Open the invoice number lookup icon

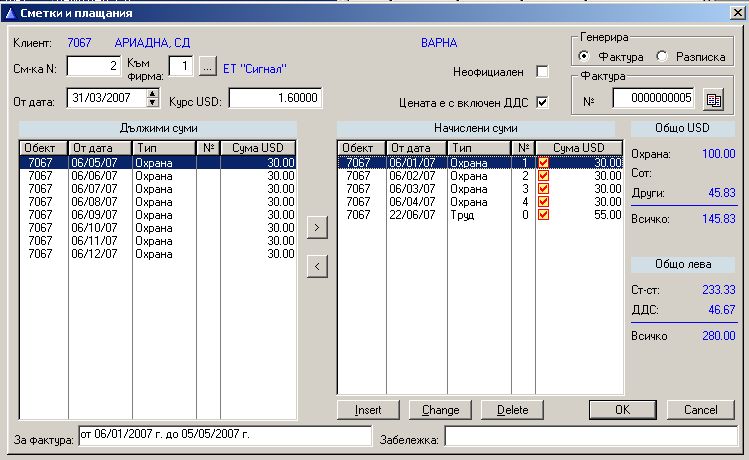pyautogui.click(x=714, y=100)
